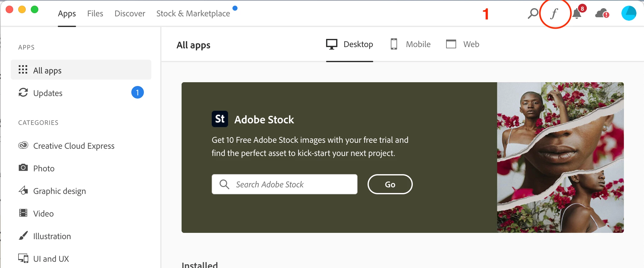The width and height of the screenshot is (644, 268).
Task: Open the Fonts (f) icon
Action: [554, 13]
